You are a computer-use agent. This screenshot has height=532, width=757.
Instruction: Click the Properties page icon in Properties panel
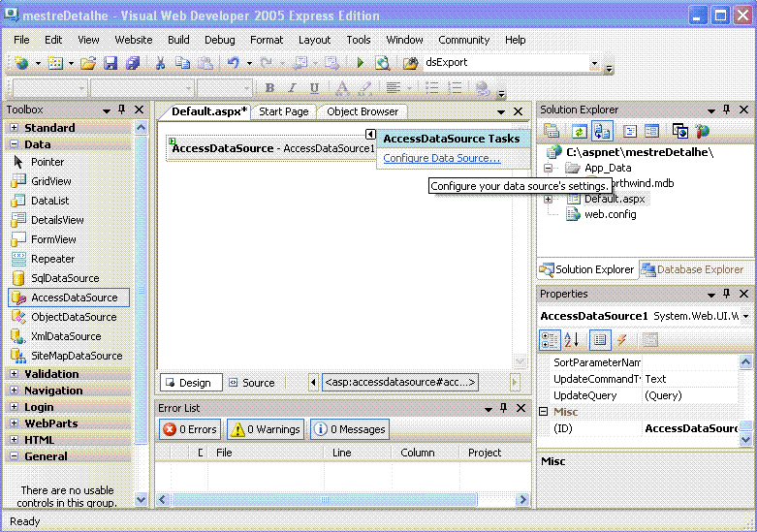(x=600, y=340)
